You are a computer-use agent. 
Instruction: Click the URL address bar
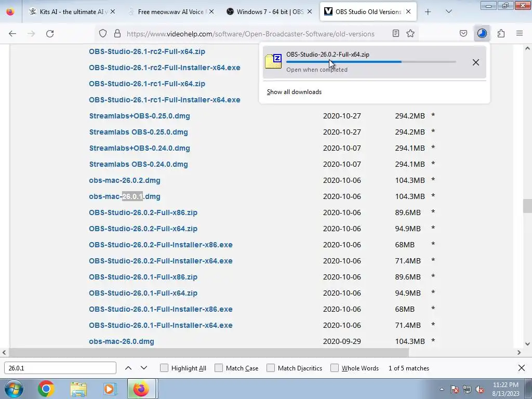click(250, 34)
